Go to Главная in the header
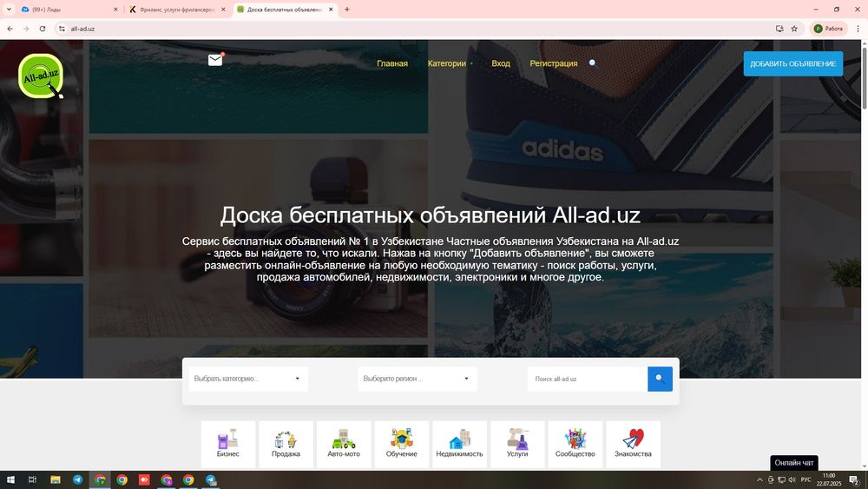The image size is (868, 489). (x=392, y=63)
